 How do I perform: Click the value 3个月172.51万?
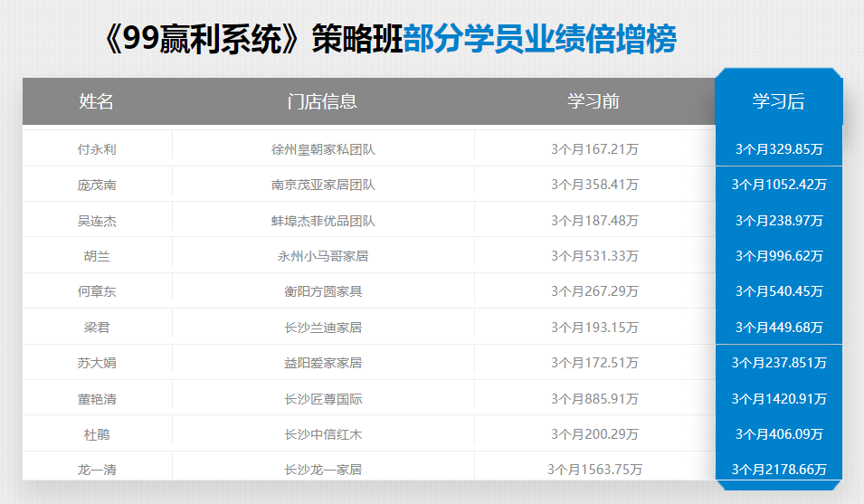[x=594, y=363]
